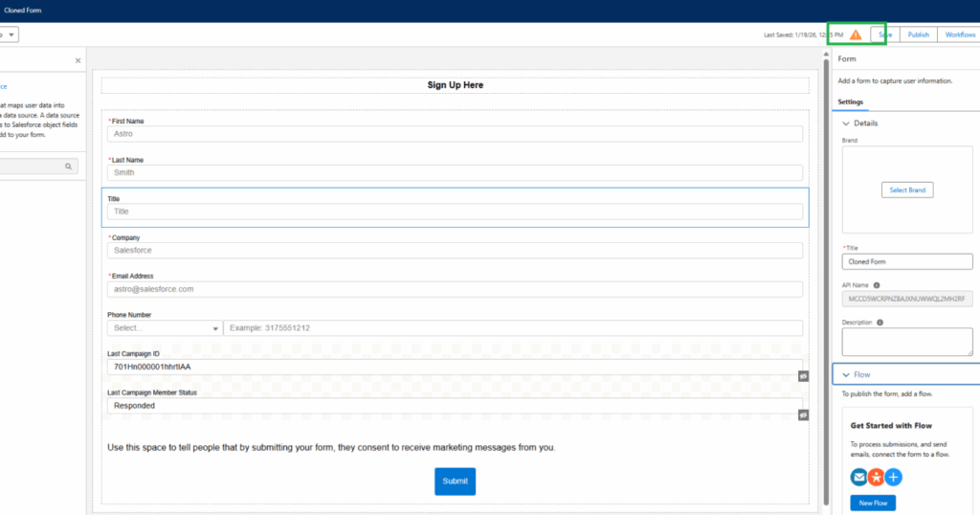The width and height of the screenshot is (980, 515).
Task: Click the Description text area
Action: pos(907,342)
